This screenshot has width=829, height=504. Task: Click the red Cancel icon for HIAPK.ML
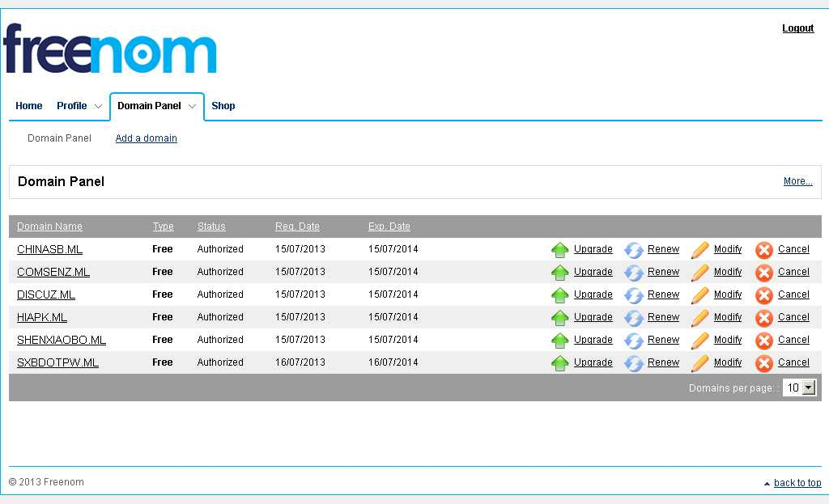tap(764, 318)
